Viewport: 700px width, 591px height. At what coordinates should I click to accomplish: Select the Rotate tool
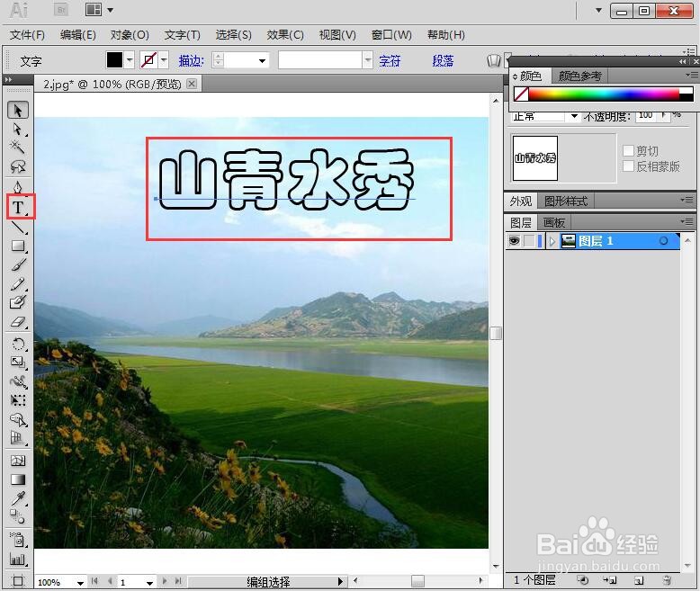[18, 344]
